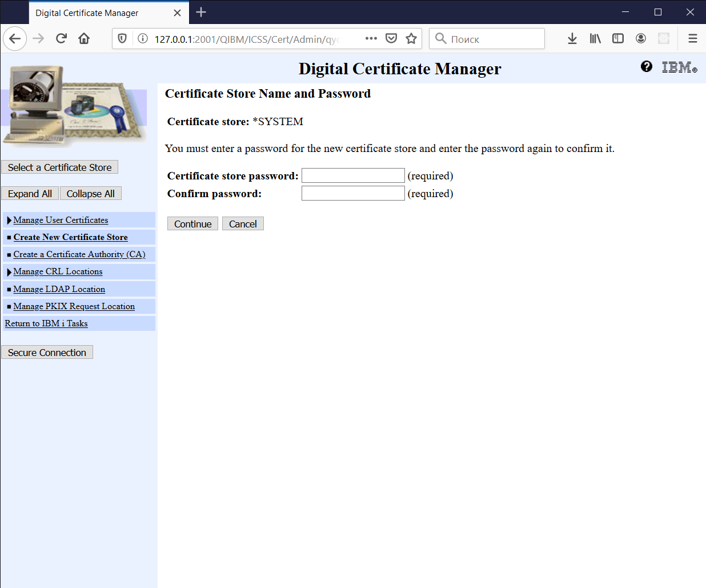Viewport: 706px width, 588px height.
Task: Click the Continue button
Action: coord(192,224)
